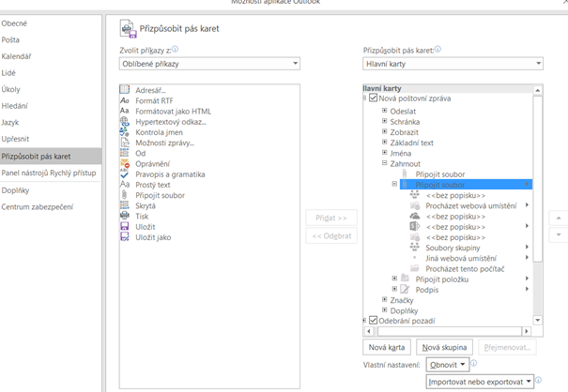
Task: Click info icon next to Přizpůsobit pás karet label
Action: (x=438, y=49)
